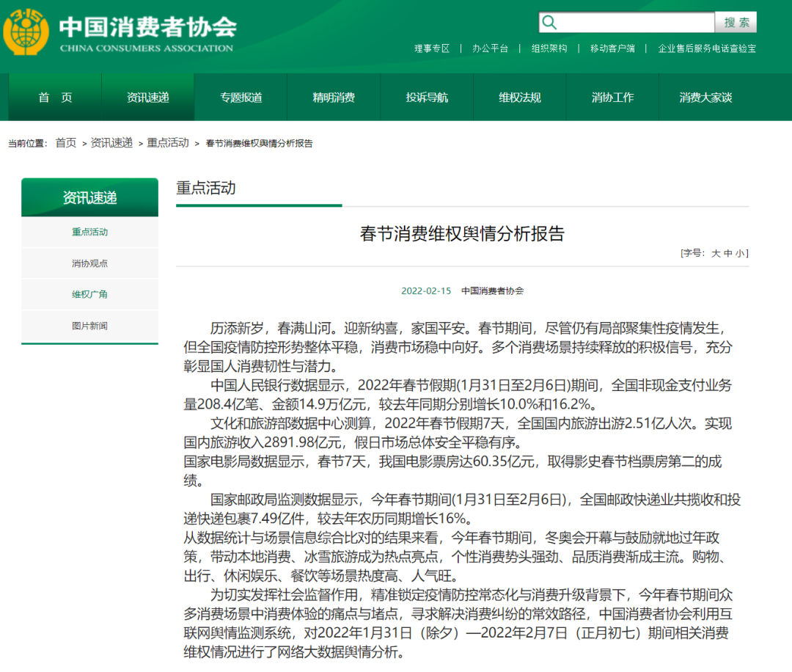Image resolution: width=792 pixels, height=672 pixels.
Task: Click the article title 春节消费维权舆情分析报告
Action: coord(462,233)
